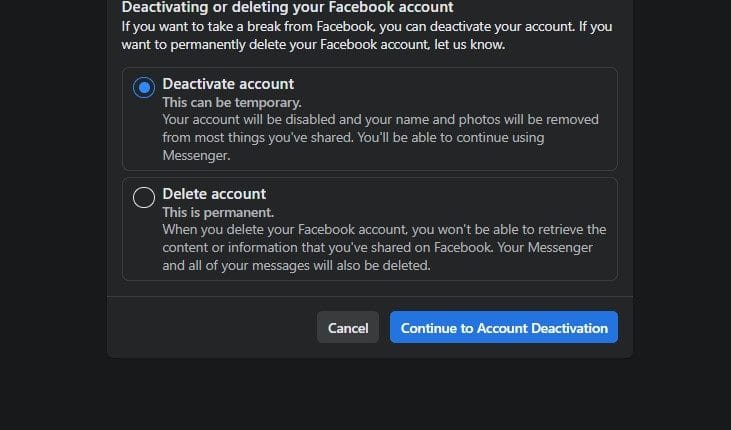This screenshot has width=731, height=430.
Task: Click "When you delete your Facebook account" text
Action: [x=290, y=230]
